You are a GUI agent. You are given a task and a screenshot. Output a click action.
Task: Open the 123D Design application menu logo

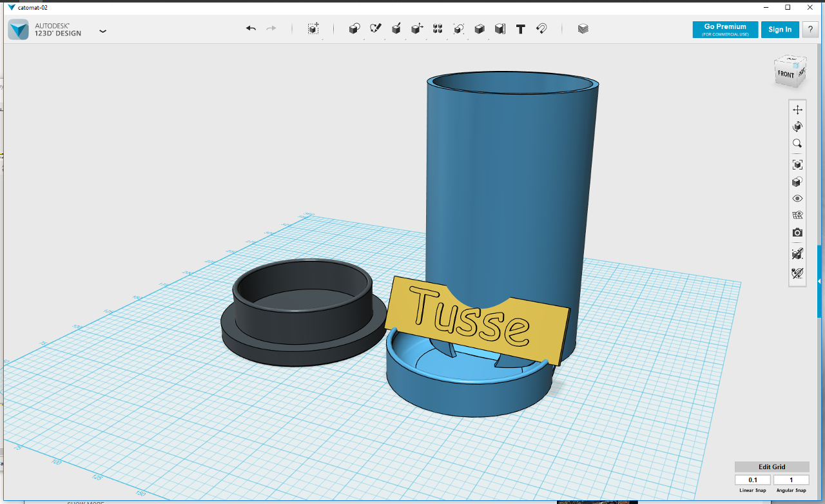click(18, 29)
